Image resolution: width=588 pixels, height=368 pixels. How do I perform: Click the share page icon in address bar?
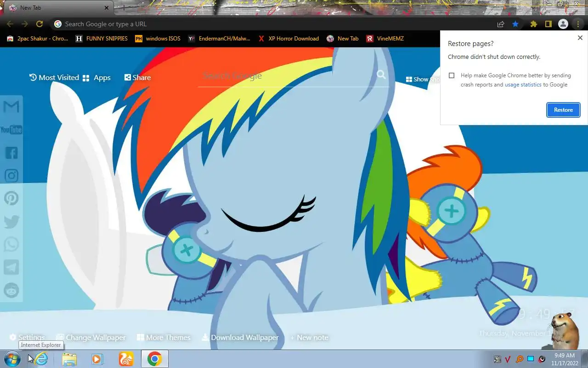click(x=501, y=24)
